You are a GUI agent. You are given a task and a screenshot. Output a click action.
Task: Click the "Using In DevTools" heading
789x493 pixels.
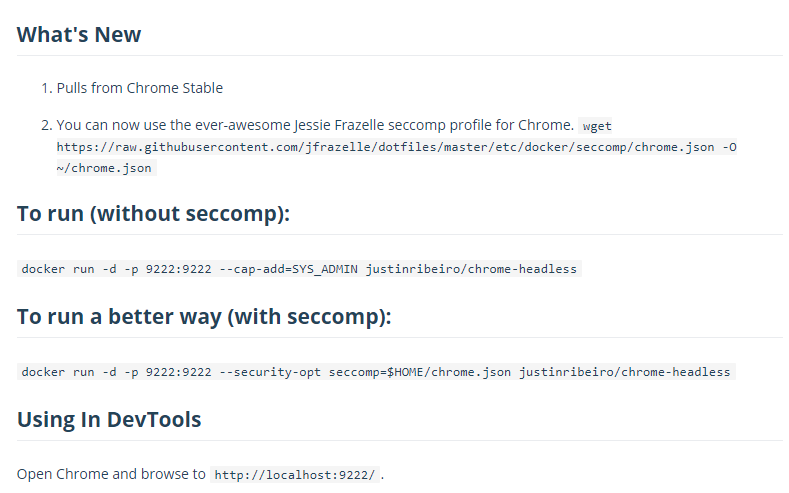coord(109,420)
